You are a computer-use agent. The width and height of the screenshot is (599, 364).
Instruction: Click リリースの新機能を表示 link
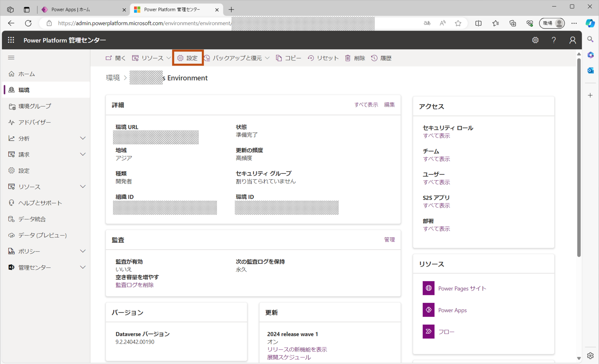click(297, 349)
